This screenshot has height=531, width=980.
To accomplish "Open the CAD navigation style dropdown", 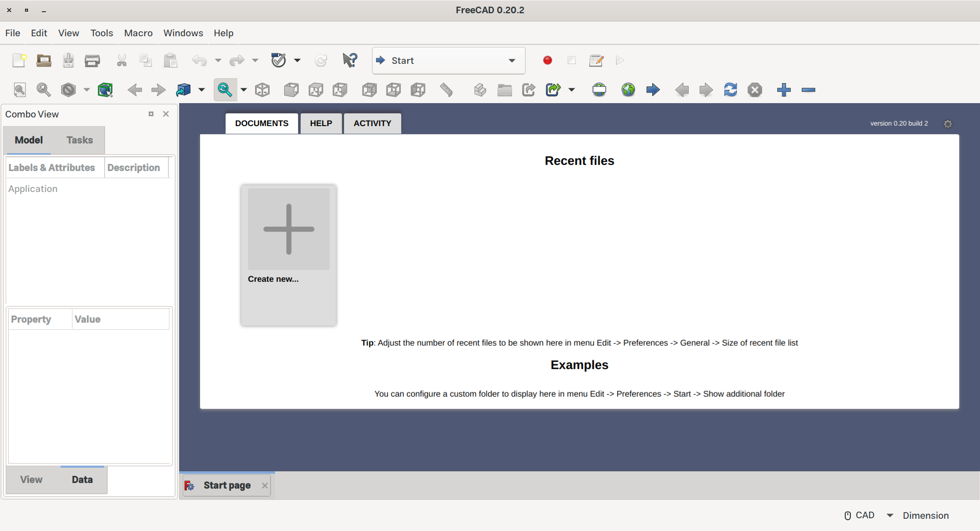I will click(891, 516).
